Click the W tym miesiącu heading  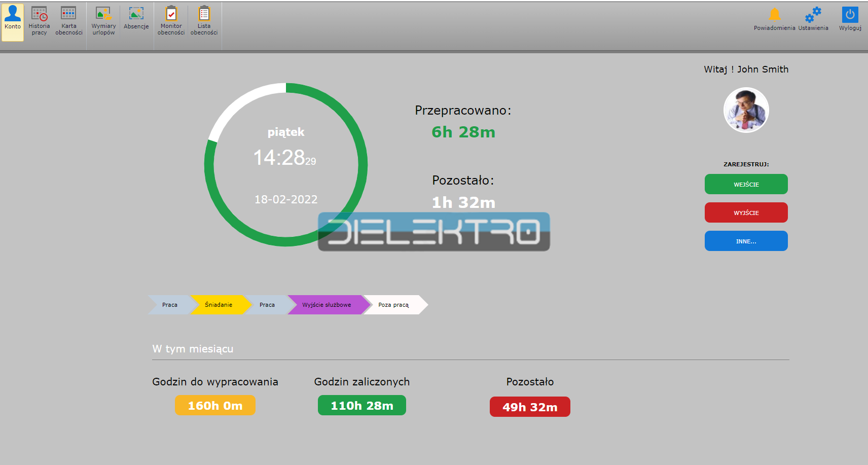[x=193, y=349]
